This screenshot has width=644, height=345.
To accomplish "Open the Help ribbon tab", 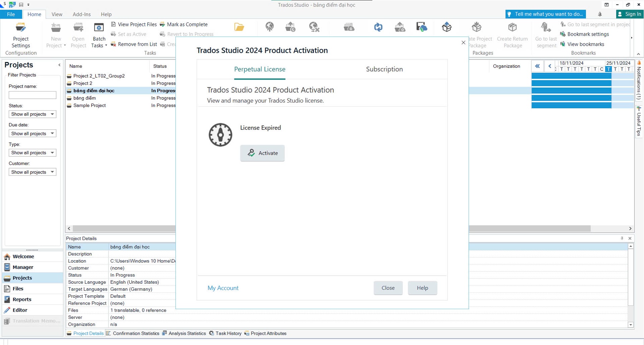I will coord(106,14).
